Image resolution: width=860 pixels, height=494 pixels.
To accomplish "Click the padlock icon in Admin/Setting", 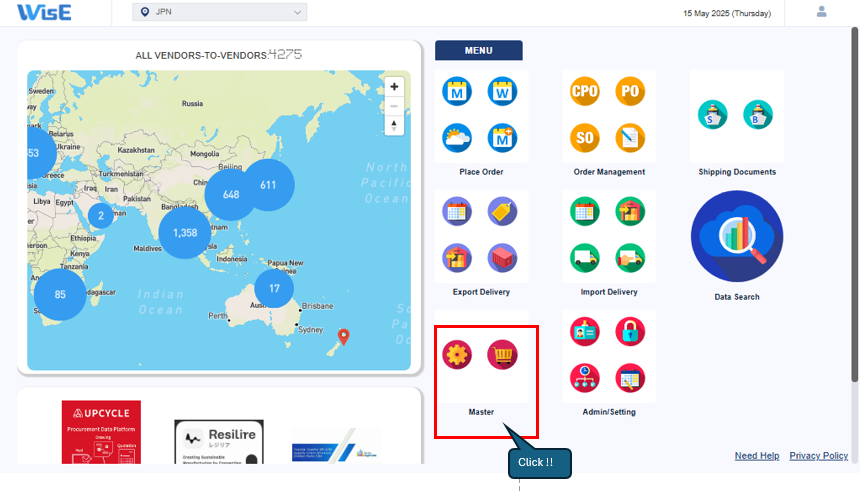I will pyautogui.click(x=630, y=331).
